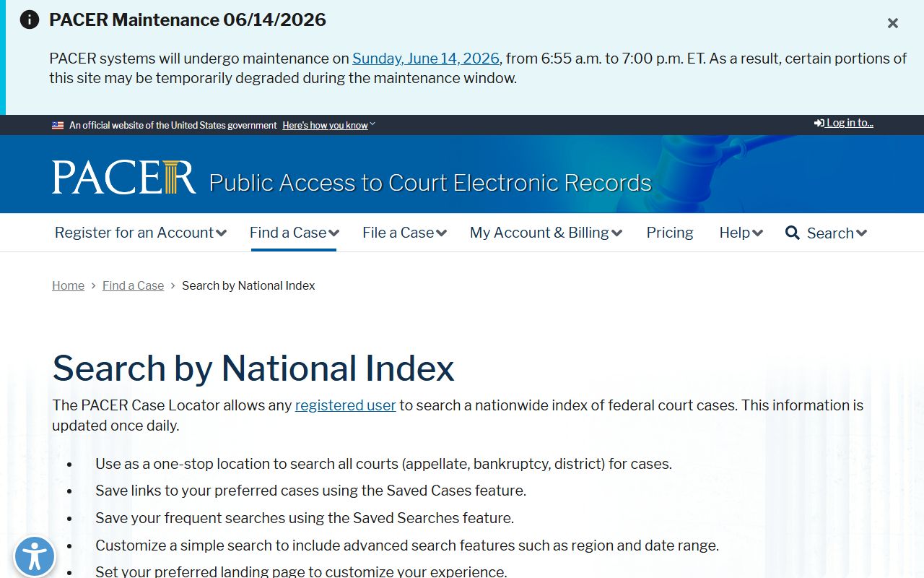Image resolution: width=924 pixels, height=578 pixels.
Task: Open Register for an Account menu
Action: tap(141, 233)
